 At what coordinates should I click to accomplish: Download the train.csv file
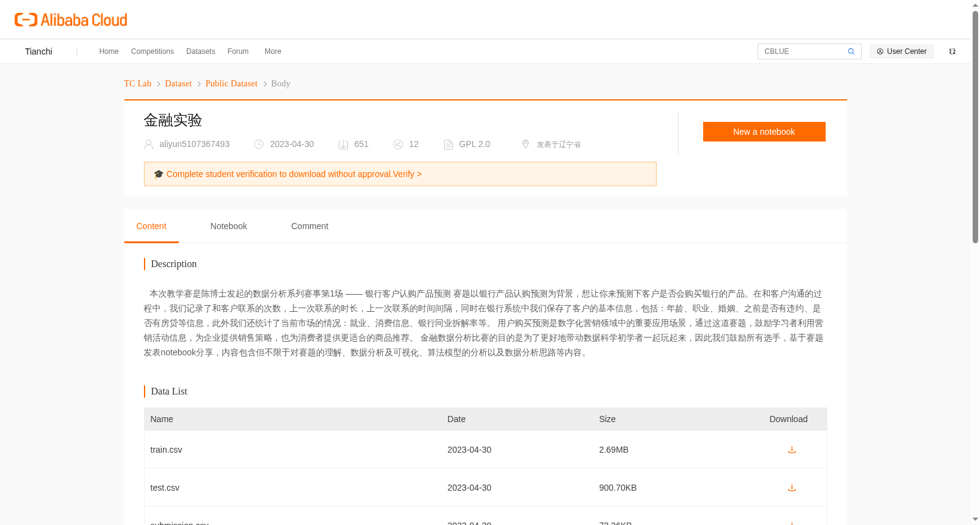pos(791,450)
